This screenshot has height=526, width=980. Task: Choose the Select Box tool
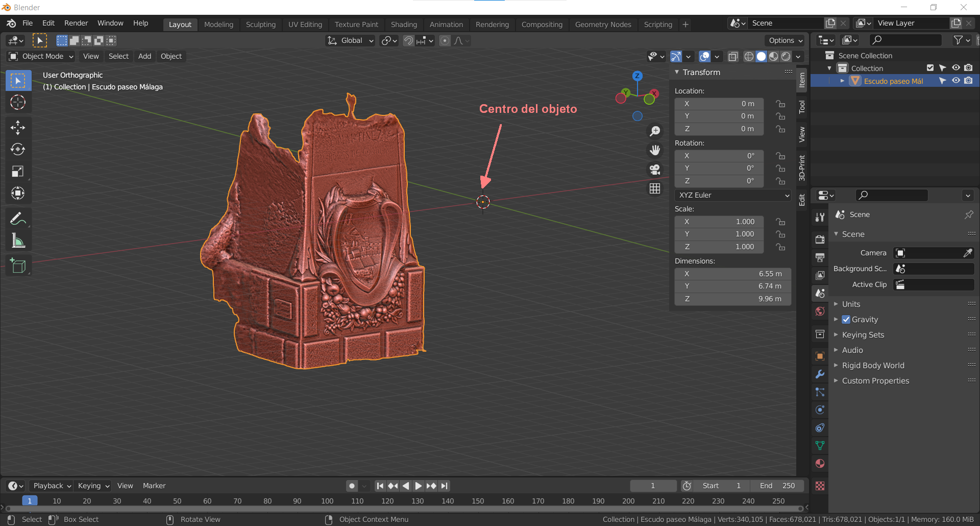click(18, 81)
